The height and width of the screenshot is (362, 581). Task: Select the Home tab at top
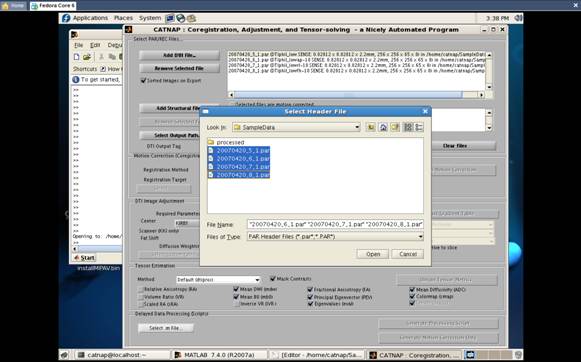[x=13, y=6]
